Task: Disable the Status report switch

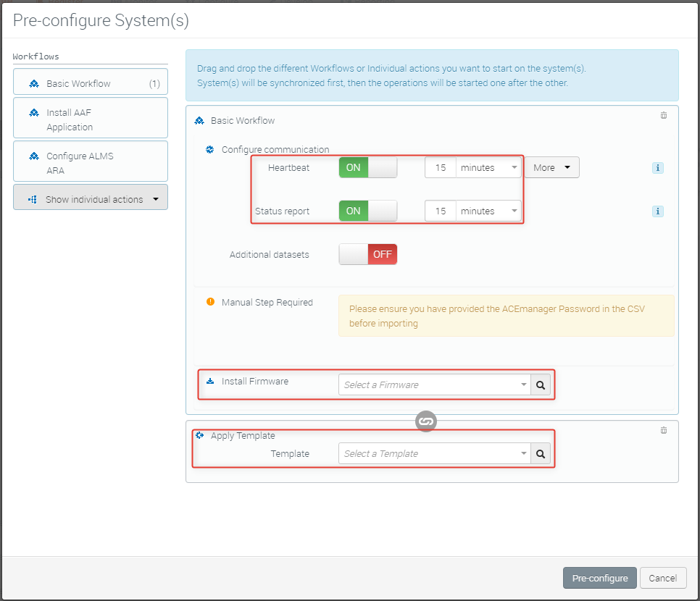Action: [x=367, y=211]
